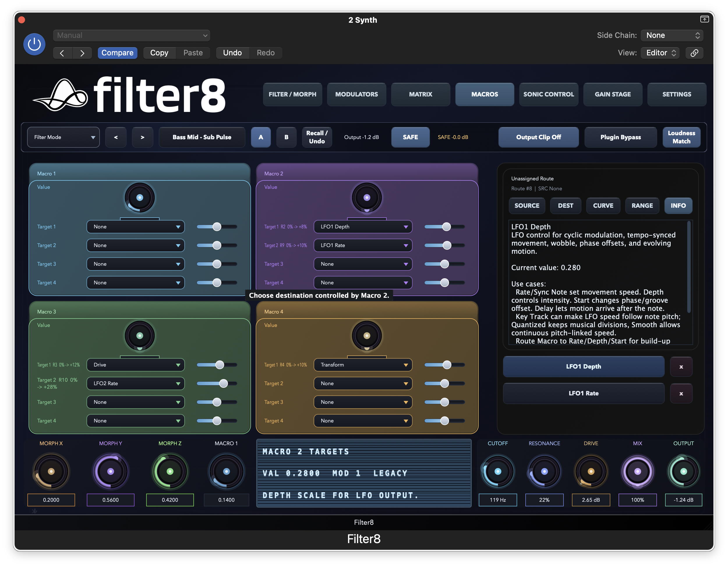This screenshot has height=567, width=728.
Task: Open the SETTINGS tab
Action: [676, 94]
